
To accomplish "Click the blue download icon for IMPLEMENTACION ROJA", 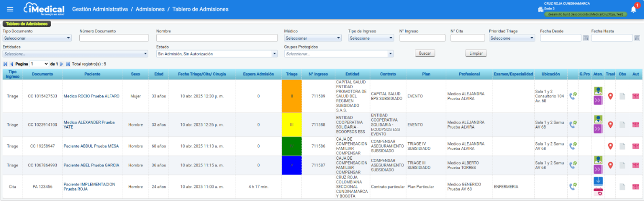I will (598, 181).
